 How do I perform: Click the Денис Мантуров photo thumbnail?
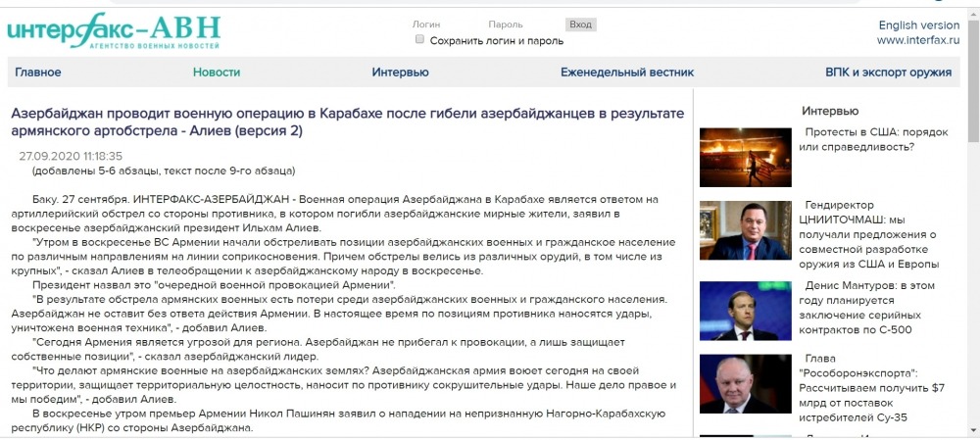click(x=745, y=311)
